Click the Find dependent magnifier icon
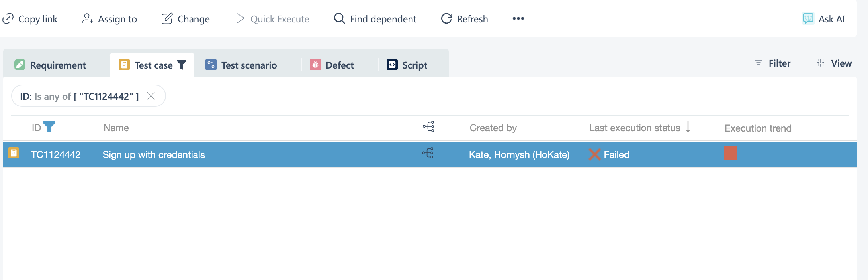This screenshot has height=280, width=868. coord(339,18)
